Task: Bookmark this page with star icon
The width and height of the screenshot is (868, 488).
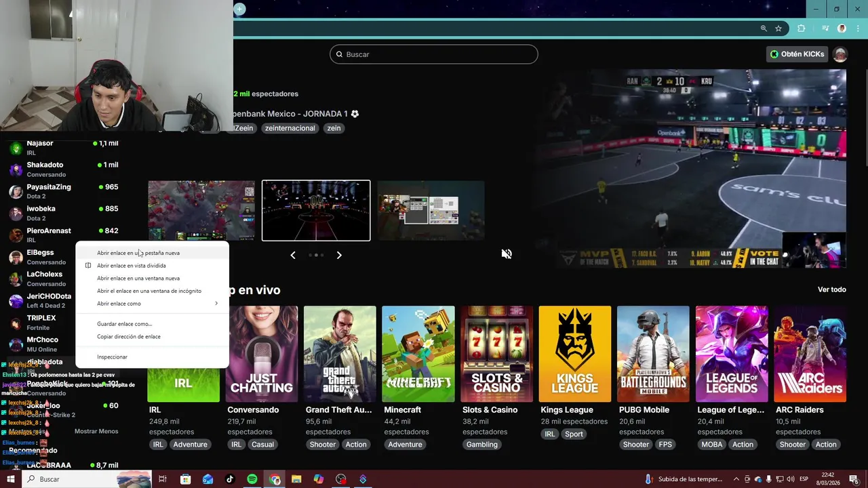Action: click(778, 28)
